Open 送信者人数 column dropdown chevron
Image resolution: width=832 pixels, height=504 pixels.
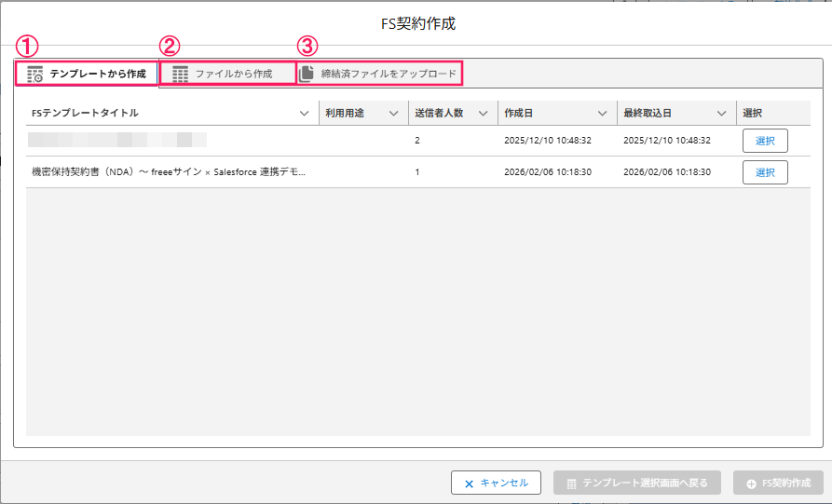[483, 113]
